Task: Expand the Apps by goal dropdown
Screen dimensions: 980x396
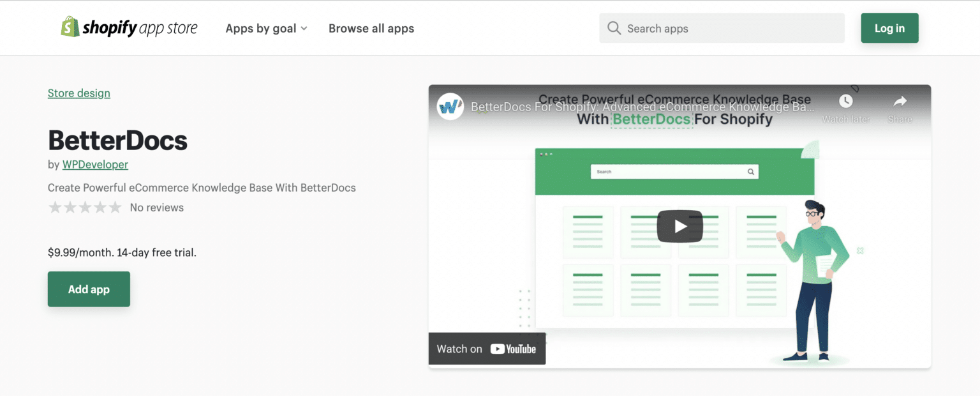Action: (x=266, y=28)
